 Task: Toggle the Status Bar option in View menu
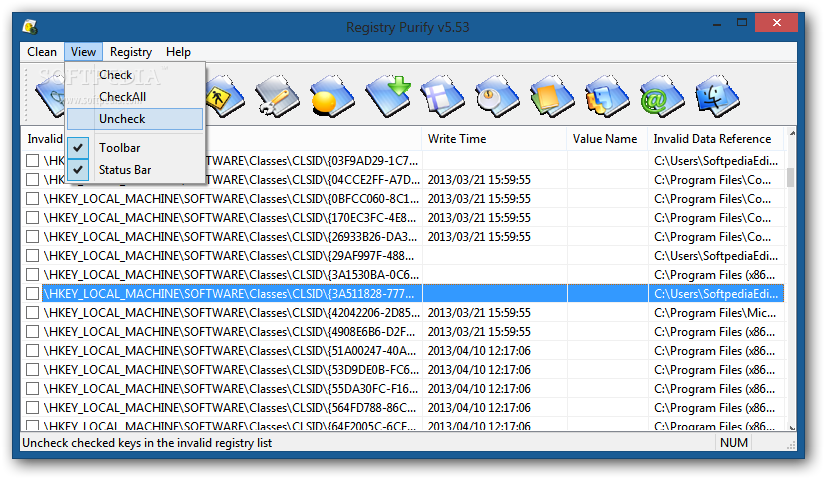pyautogui.click(x=135, y=169)
